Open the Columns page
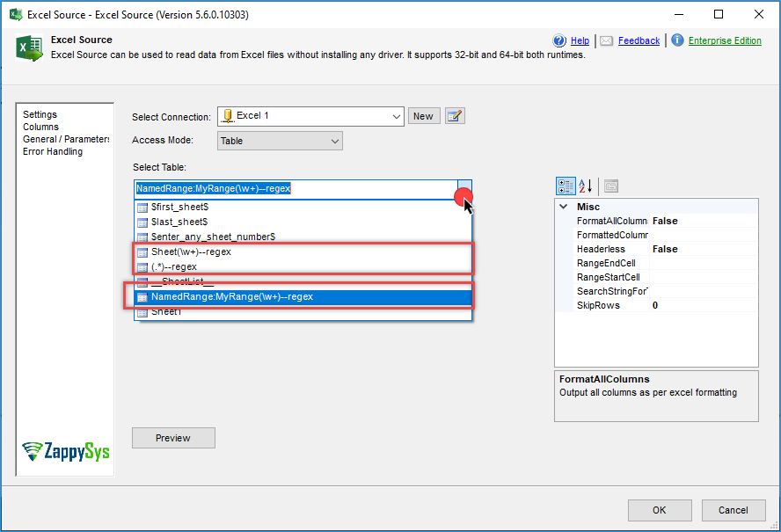This screenshot has height=532, width=781. (40, 127)
